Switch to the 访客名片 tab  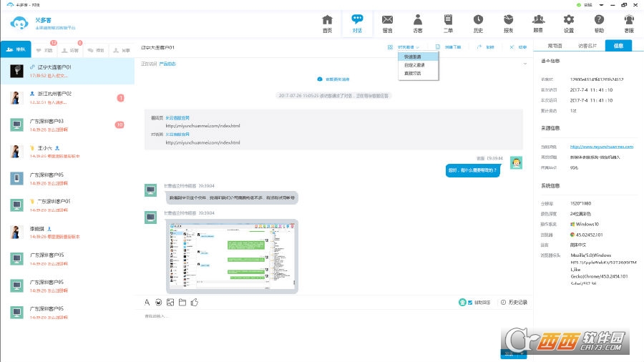(587, 46)
